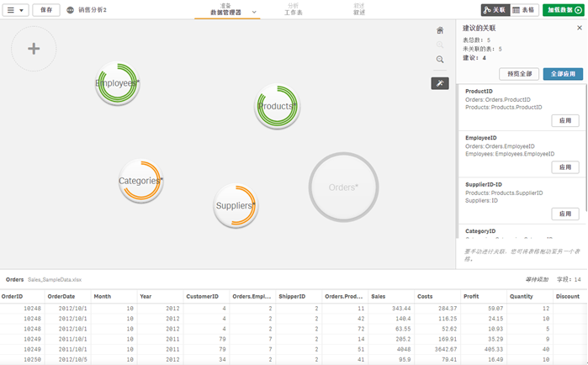Select the Employees table bubble
This screenshot has width=588, height=365.
pos(118,83)
